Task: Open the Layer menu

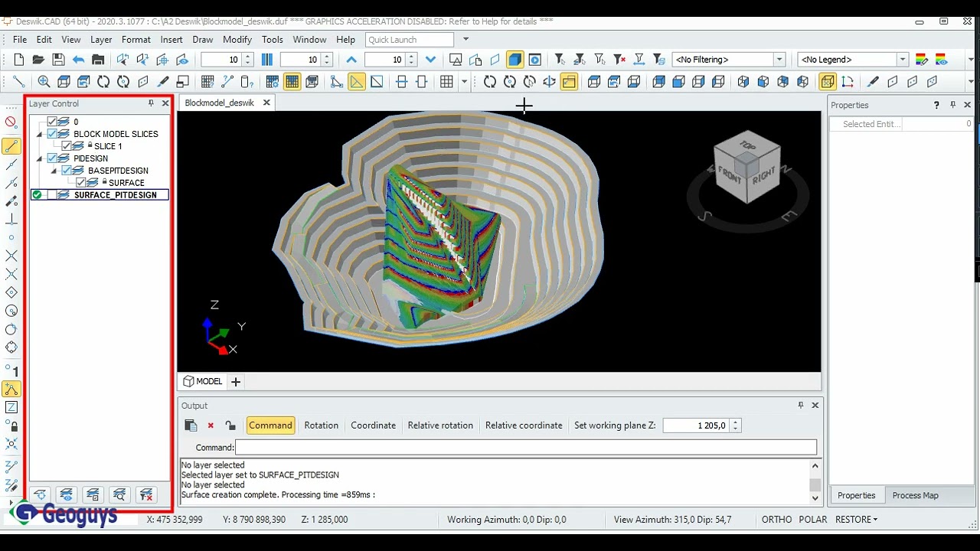Action: (101, 40)
